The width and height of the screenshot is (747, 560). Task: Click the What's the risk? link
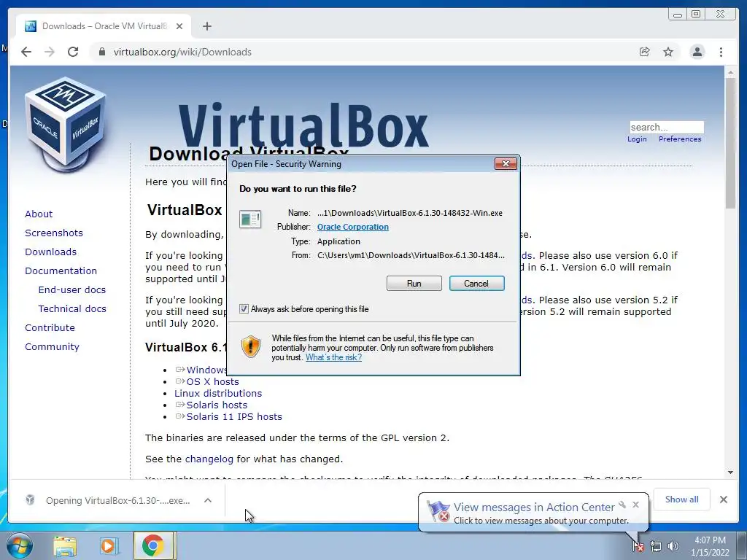333,357
